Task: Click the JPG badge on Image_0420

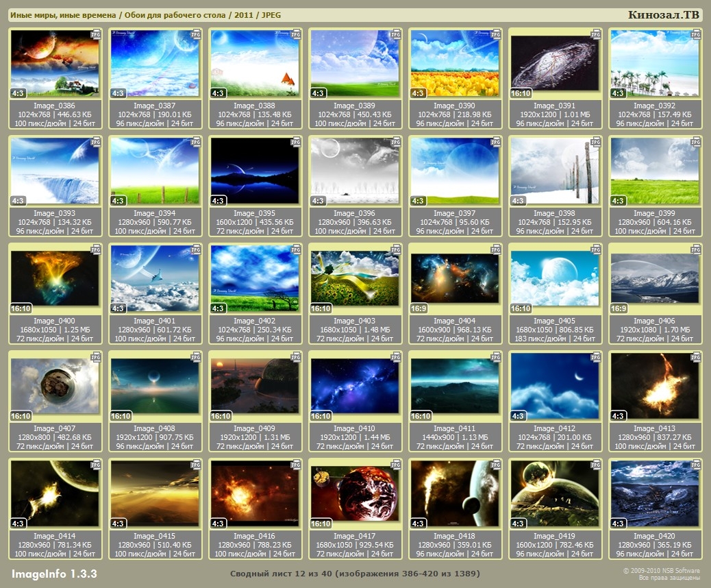Action: (x=695, y=464)
